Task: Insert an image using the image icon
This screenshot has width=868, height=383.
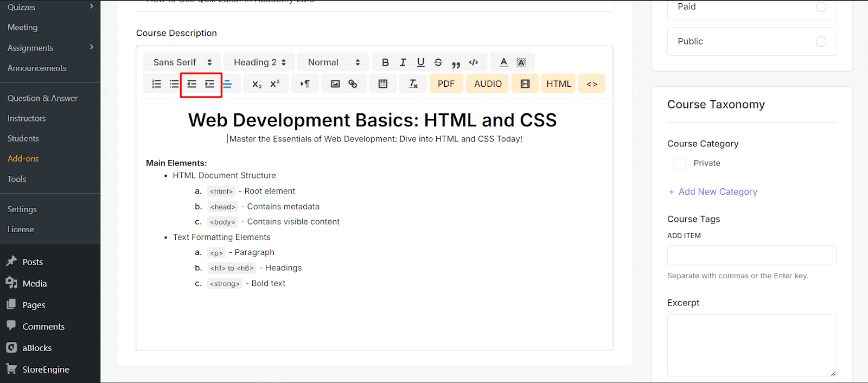Action: [x=335, y=84]
